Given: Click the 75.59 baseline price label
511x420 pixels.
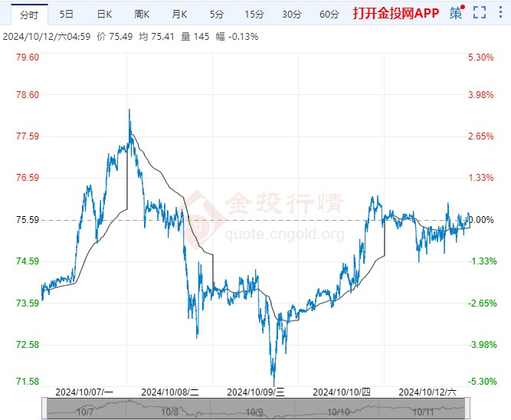Looking at the screenshot, I should 28,220.
